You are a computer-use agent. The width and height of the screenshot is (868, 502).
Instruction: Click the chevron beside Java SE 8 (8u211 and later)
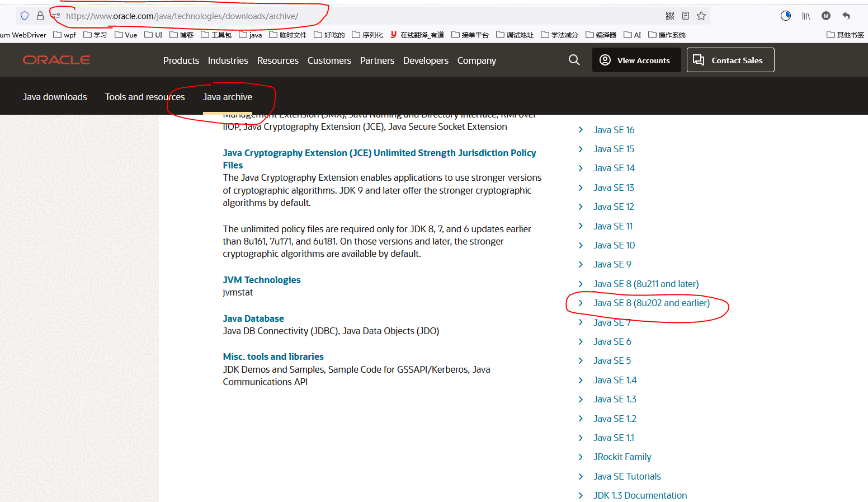coord(581,284)
